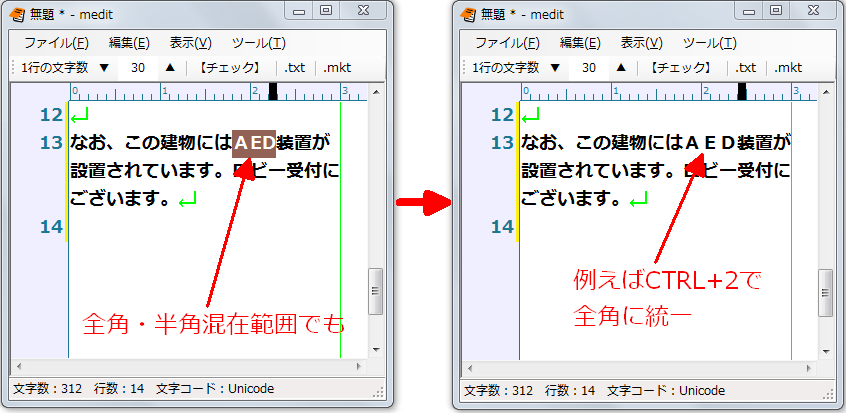This screenshot has width=846, height=413.
Task: Click medit app icon in right title bar
Action: coord(468,15)
